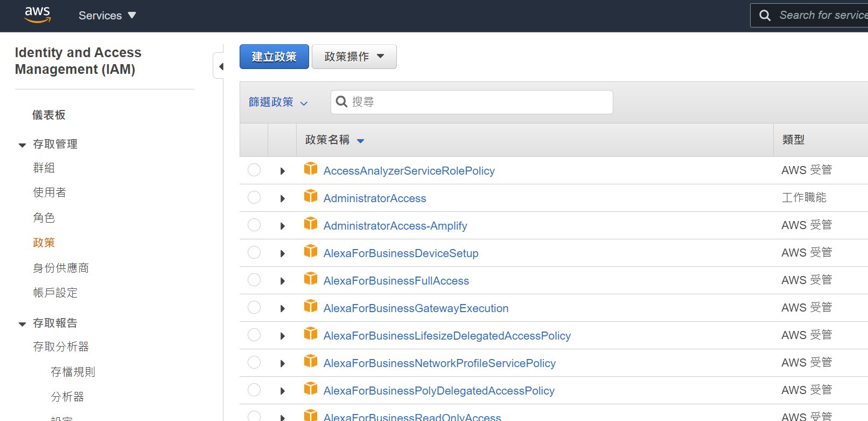Sort by 政策名稱 column header
This screenshot has width=868, height=421.
click(334, 140)
